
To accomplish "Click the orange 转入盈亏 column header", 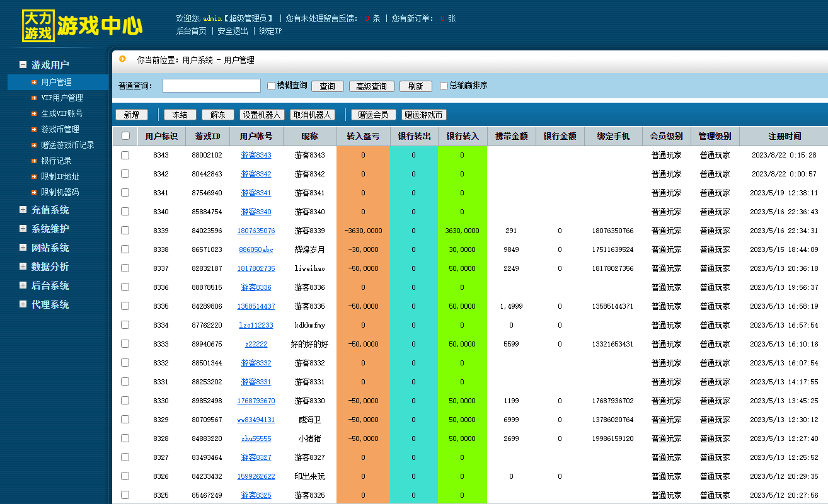I will point(363,136).
